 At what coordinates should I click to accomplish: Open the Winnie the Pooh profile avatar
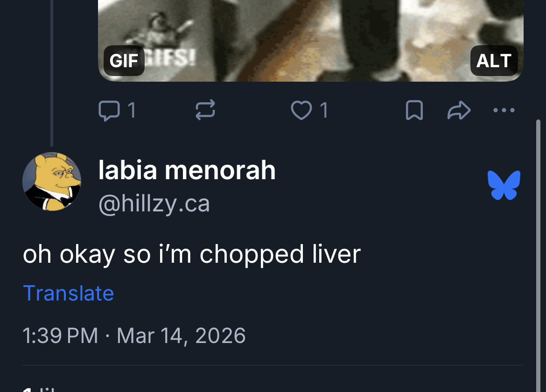click(x=52, y=182)
